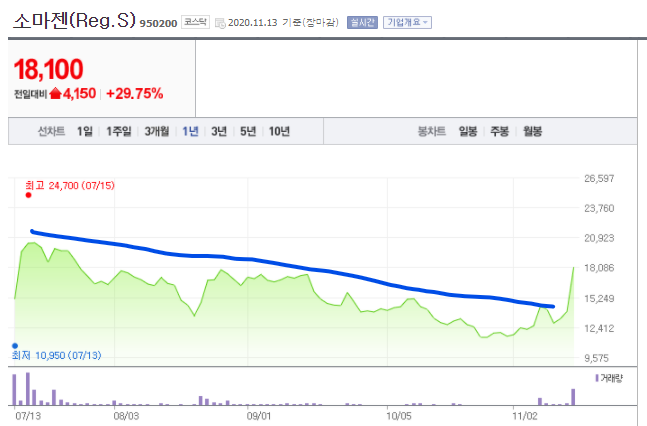This screenshot has height=426, width=647.
Task: Select the 1주일 line chart period
Action: [119, 131]
